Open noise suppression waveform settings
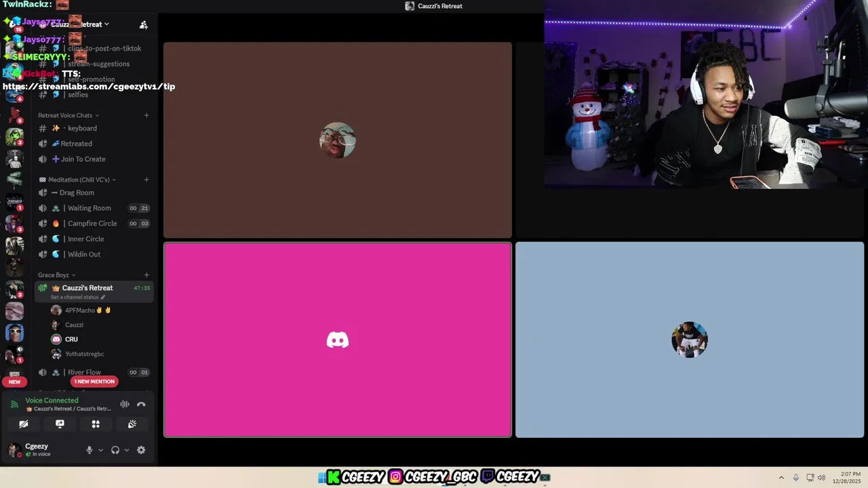This screenshot has height=488, width=868. 125,404
